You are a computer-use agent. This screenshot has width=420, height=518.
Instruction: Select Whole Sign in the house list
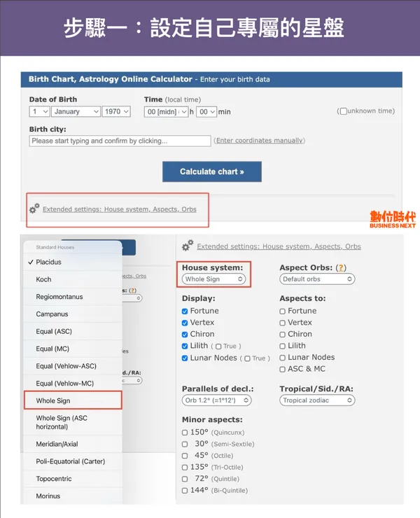72,401
